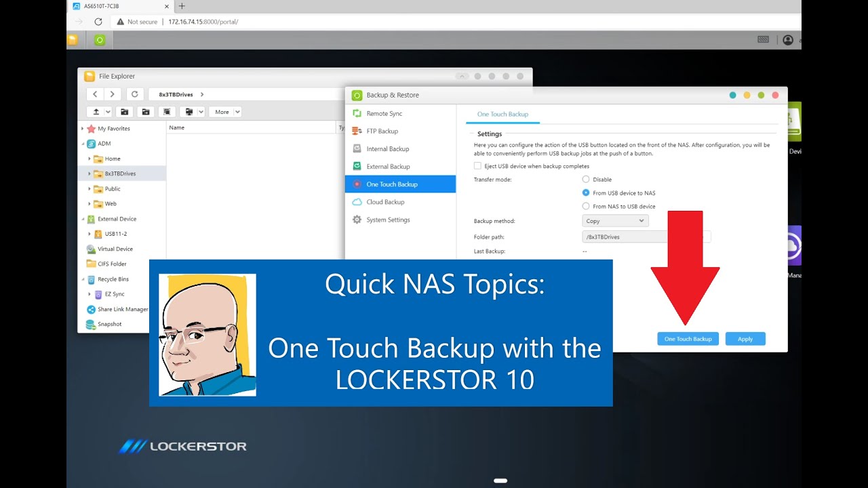
Task: Expand the USB11-2 device node
Action: (89, 234)
